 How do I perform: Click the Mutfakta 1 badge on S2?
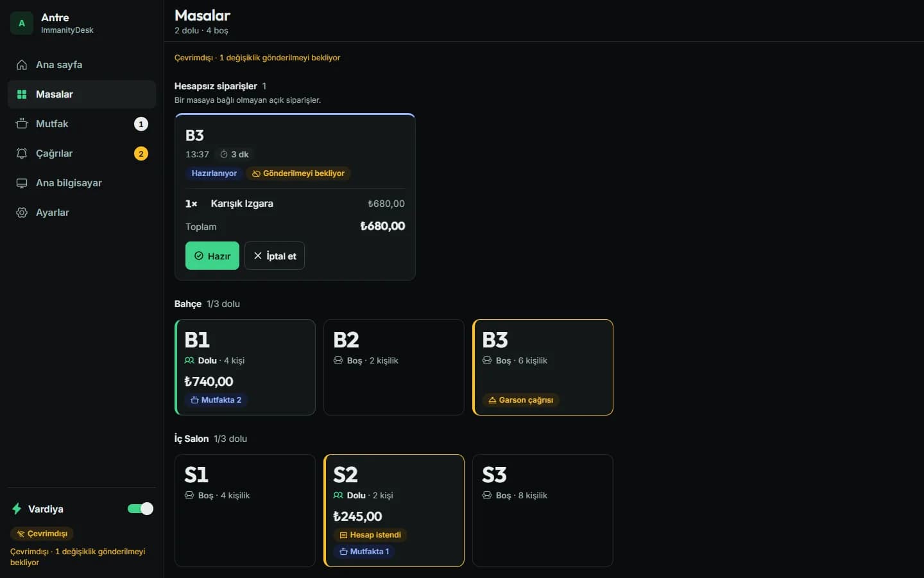click(x=364, y=552)
